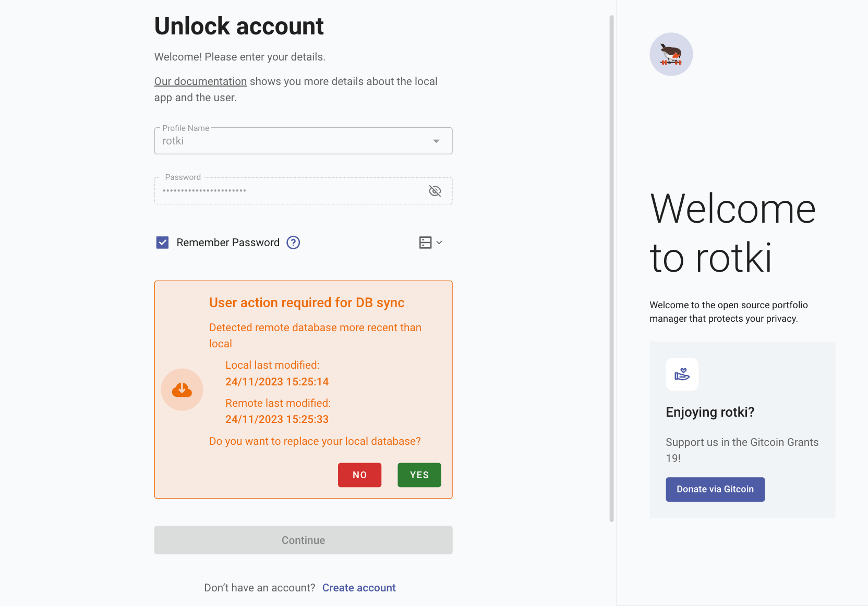Open Remember Password help question icon
The width and height of the screenshot is (868, 606).
pyautogui.click(x=293, y=243)
